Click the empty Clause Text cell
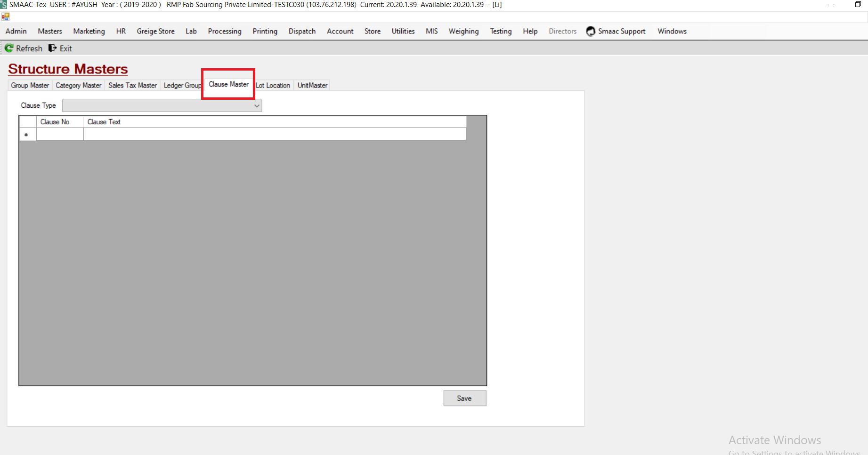 pos(275,134)
